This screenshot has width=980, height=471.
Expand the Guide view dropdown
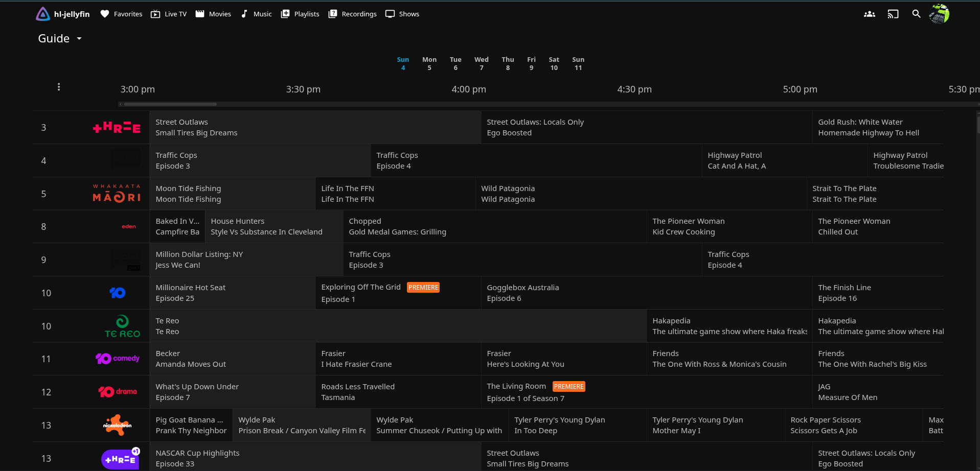[x=60, y=38]
